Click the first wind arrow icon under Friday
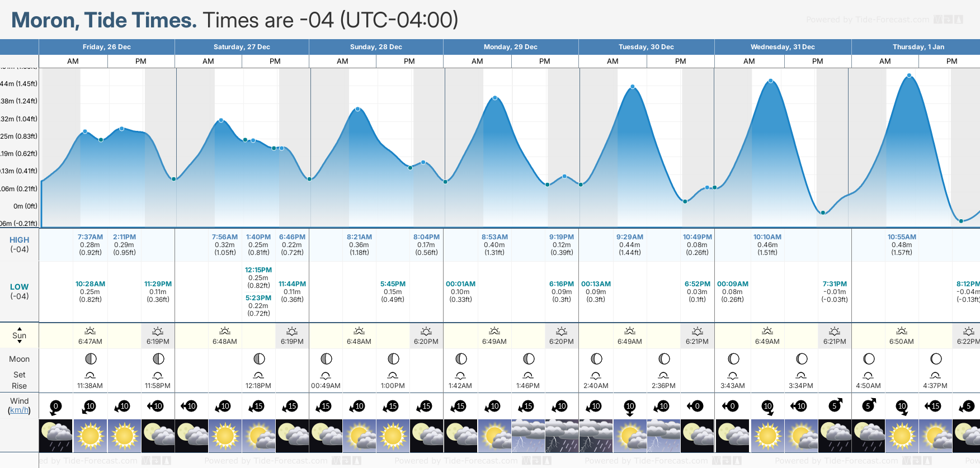Image resolution: width=980 pixels, height=468 pixels. (55, 406)
